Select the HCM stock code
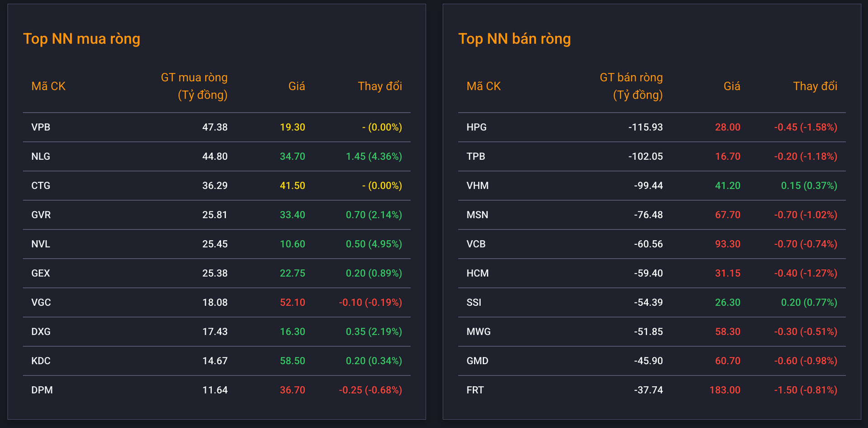Viewport: 868px width, 428px height. tap(477, 273)
